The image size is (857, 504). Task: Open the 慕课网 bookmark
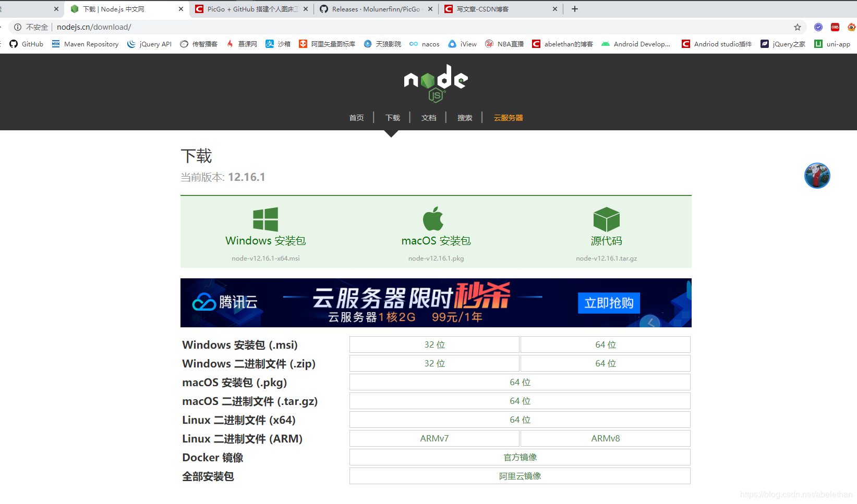[242, 44]
